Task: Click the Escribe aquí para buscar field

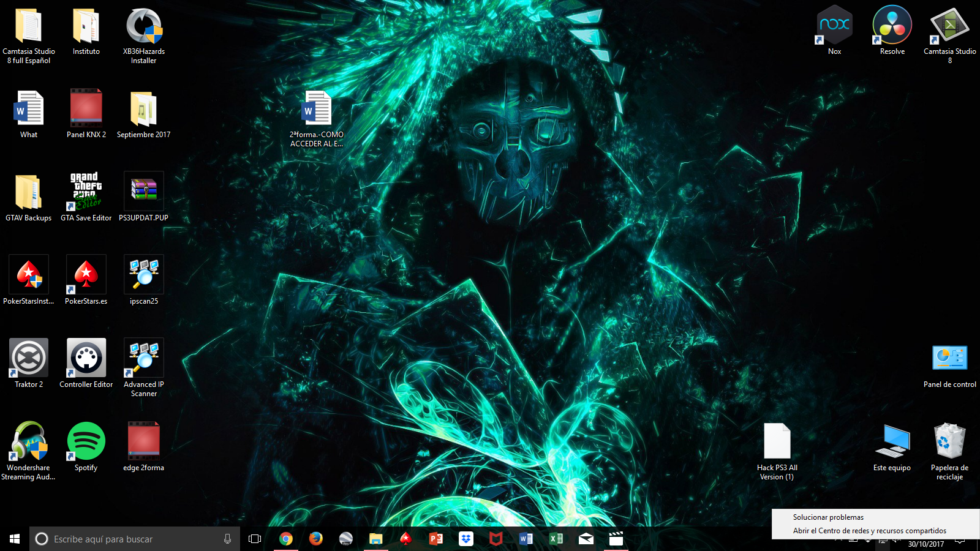Action: tap(135, 539)
